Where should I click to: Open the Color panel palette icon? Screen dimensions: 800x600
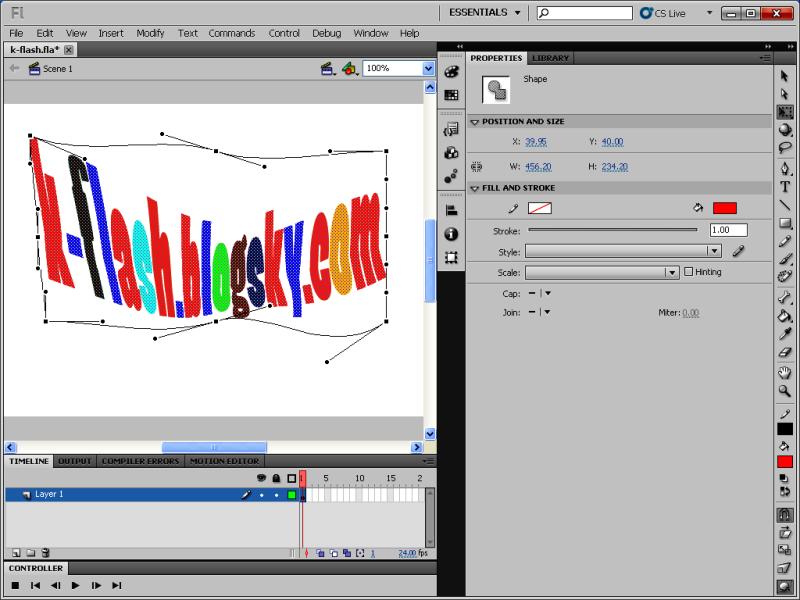click(452, 71)
